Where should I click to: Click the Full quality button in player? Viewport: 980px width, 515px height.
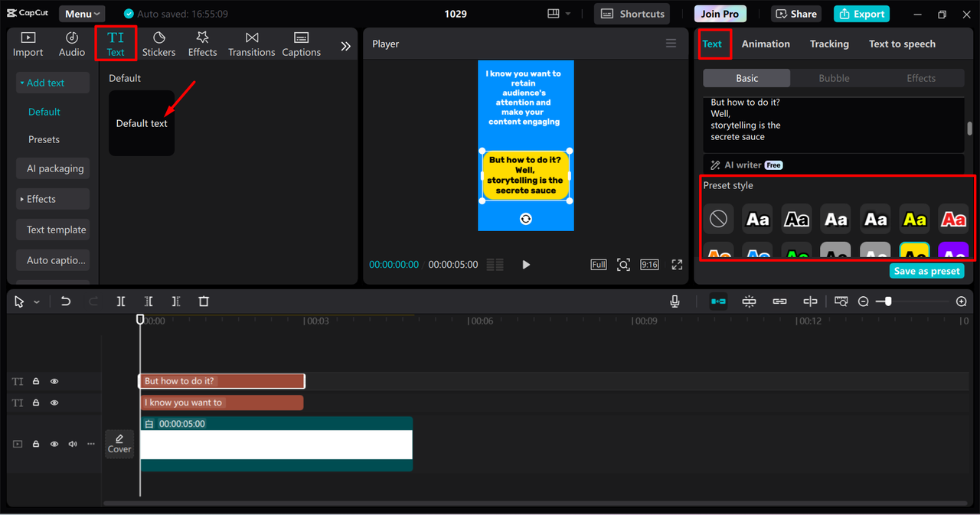pyautogui.click(x=599, y=265)
